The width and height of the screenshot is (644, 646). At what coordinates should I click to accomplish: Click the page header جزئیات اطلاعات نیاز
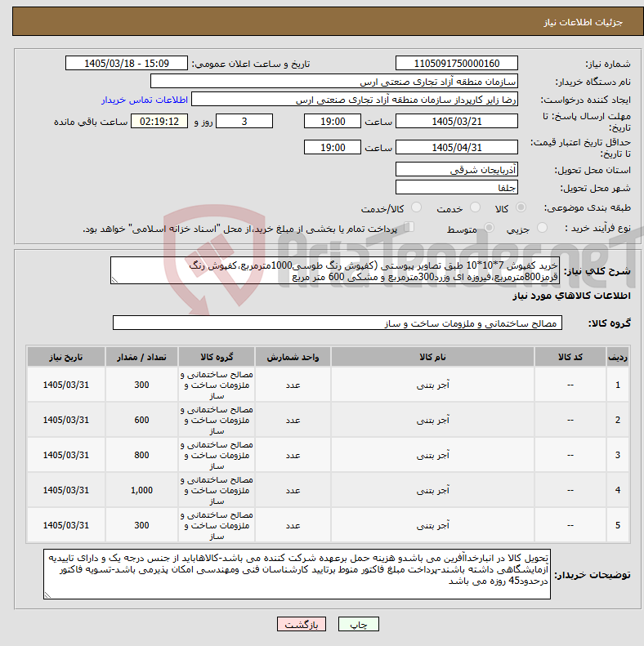point(583,22)
